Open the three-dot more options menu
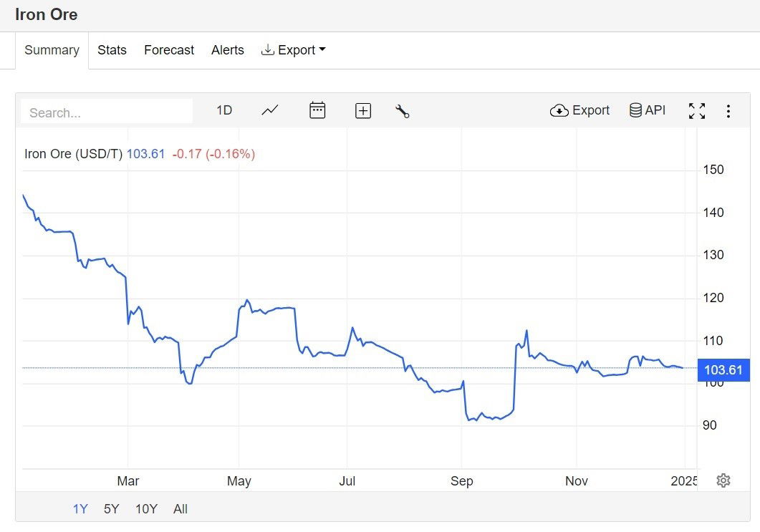The width and height of the screenshot is (760, 532). click(728, 111)
